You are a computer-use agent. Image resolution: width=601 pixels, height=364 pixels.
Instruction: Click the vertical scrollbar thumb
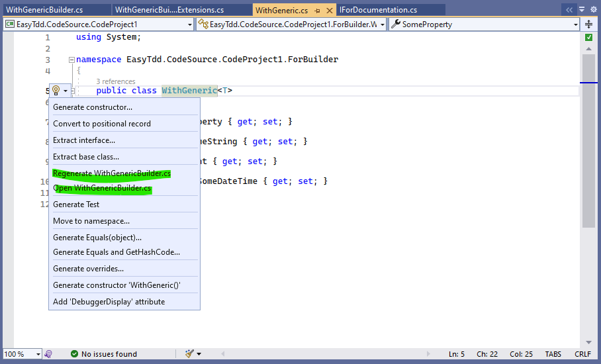[x=588, y=141]
